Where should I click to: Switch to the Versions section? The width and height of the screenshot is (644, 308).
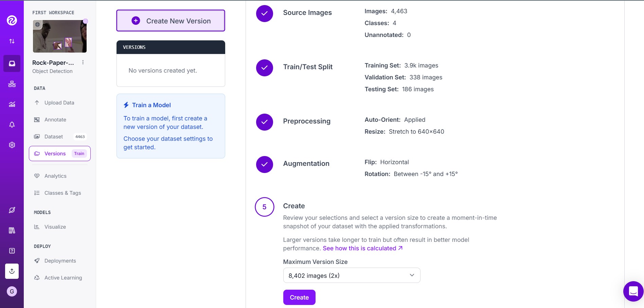55,153
